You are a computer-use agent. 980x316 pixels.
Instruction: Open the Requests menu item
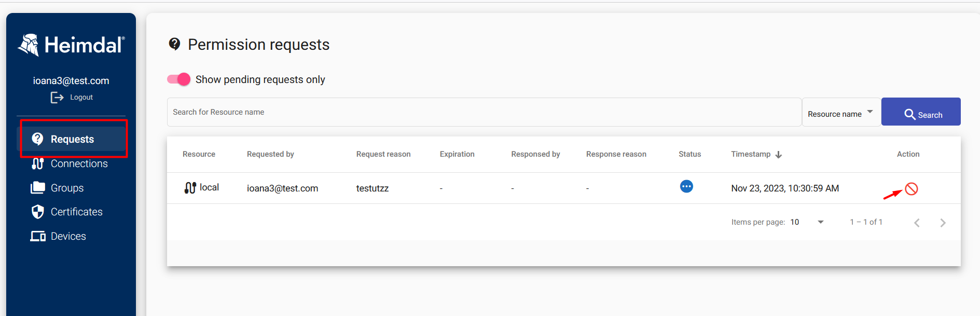pos(73,139)
